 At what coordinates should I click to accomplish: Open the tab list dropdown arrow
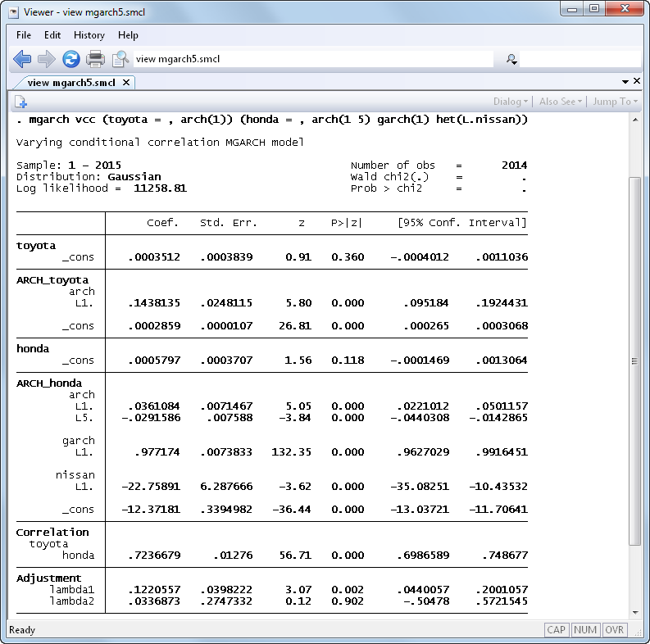click(625, 82)
